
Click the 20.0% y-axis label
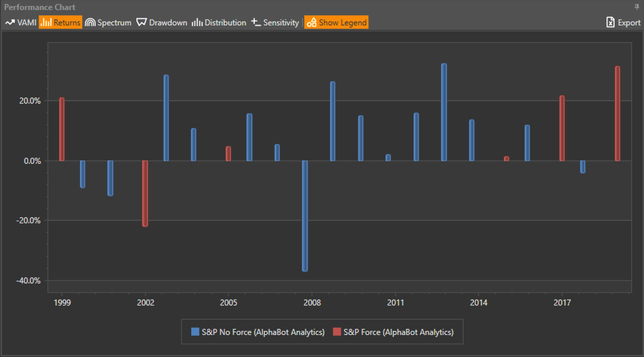[x=30, y=101]
